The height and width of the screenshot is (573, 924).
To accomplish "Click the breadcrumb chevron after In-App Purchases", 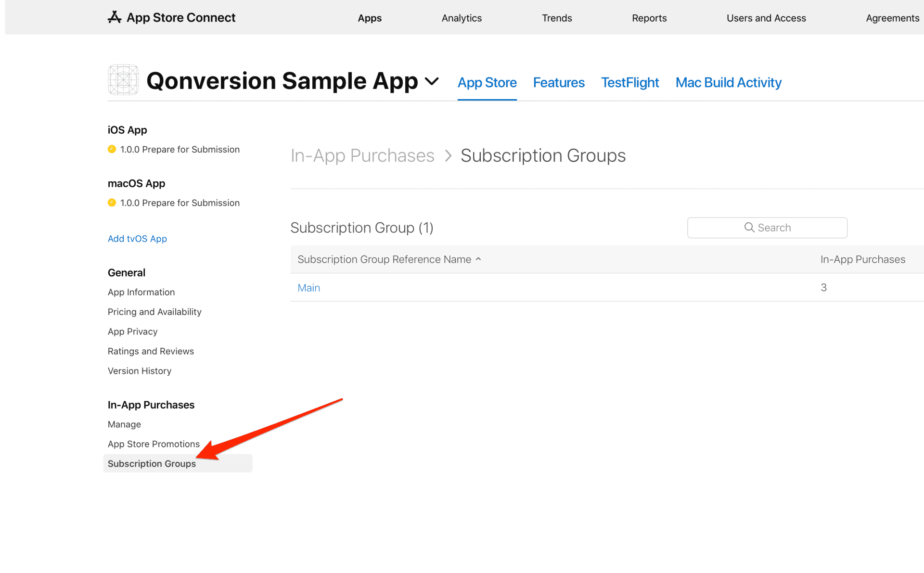I will (x=448, y=155).
